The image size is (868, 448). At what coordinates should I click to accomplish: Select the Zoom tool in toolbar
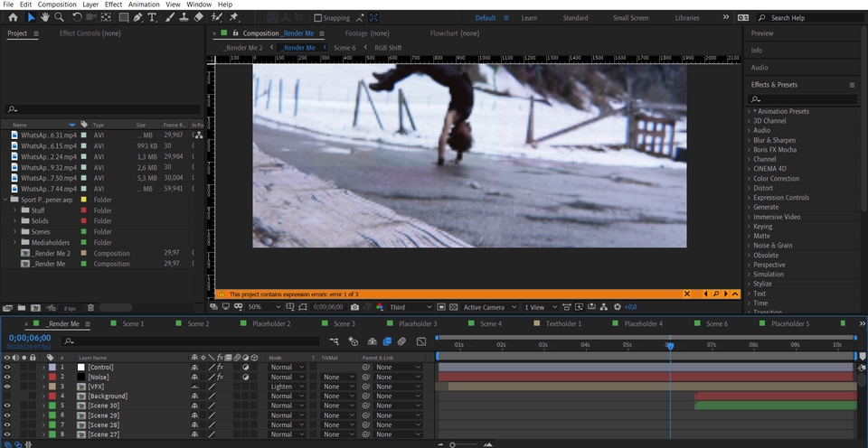(x=60, y=17)
